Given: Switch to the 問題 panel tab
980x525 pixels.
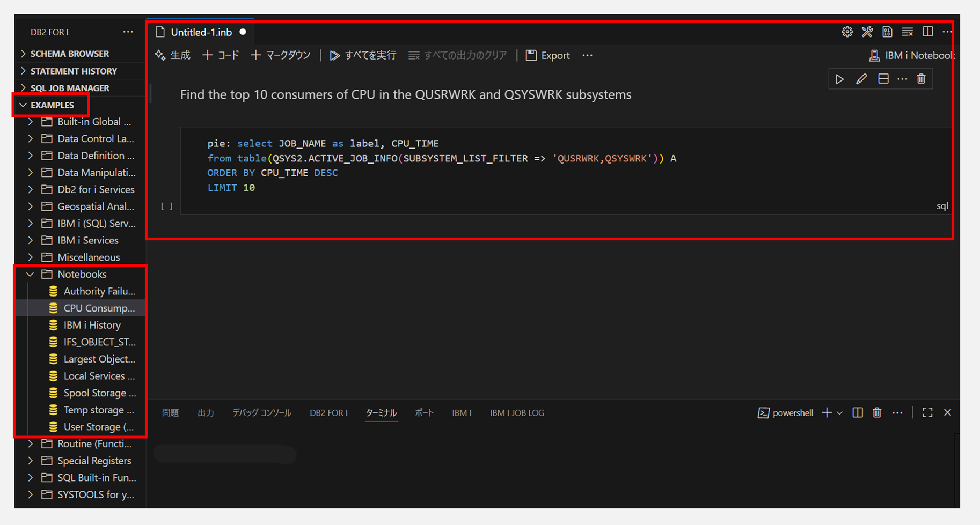Looking at the screenshot, I should (170, 413).
